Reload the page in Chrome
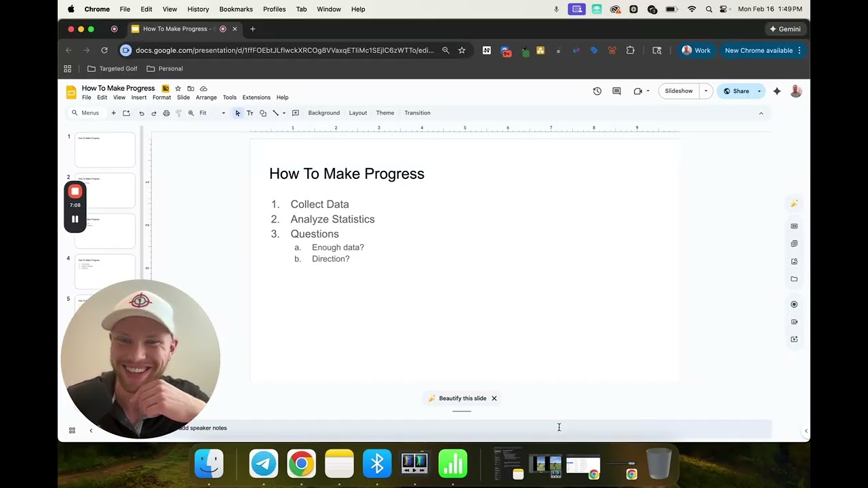 [x=104, y=50]
